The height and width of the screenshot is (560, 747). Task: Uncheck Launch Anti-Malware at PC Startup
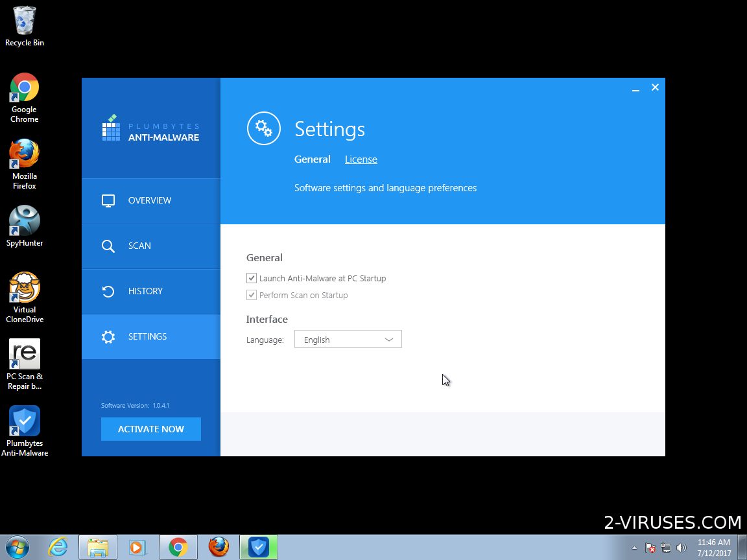[x=252, y=278]
